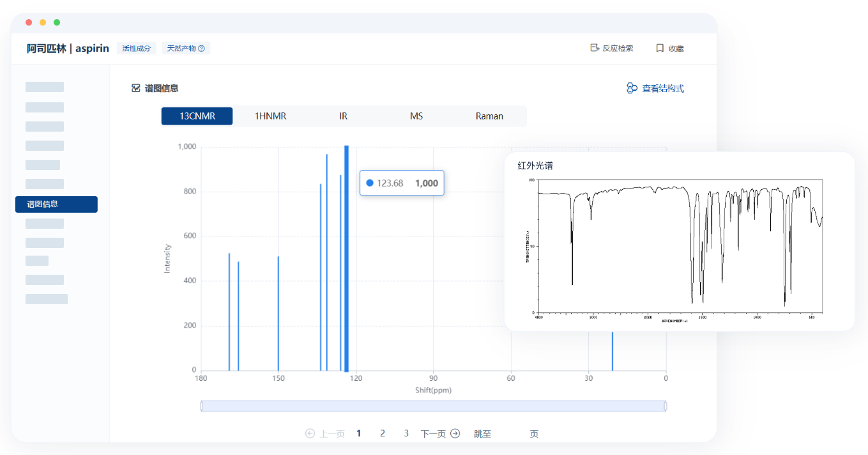The height and width of the screenshot is (455, 868).
Task: Click the peak bar just under 30 ppm
Action: (x=613, y=351)
